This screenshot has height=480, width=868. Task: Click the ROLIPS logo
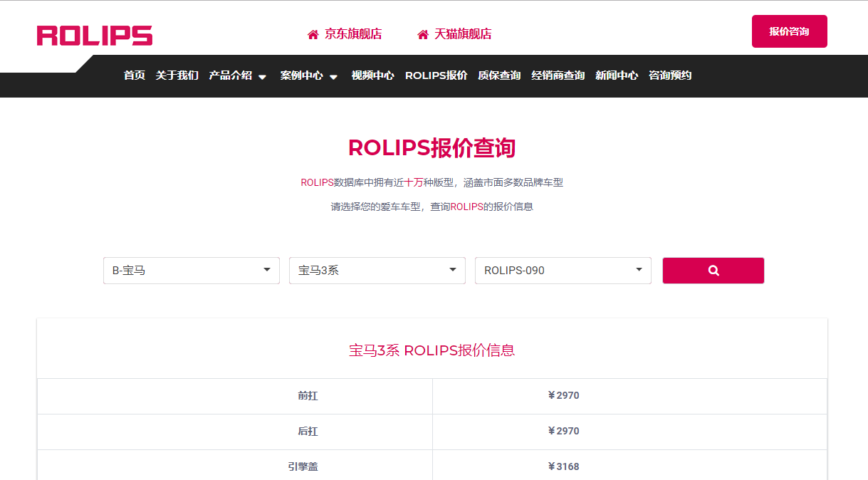(94, 36)
